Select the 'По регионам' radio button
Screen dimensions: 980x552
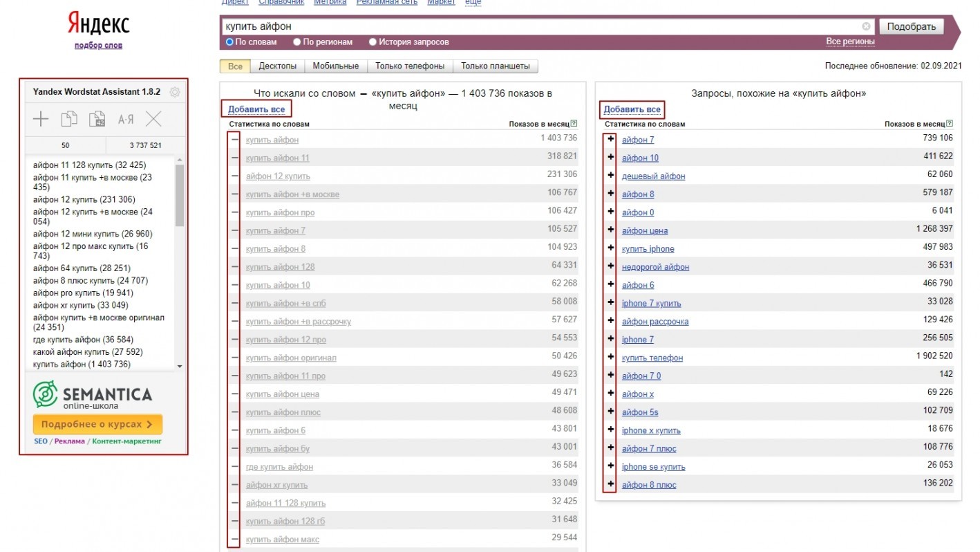[297, 42]
